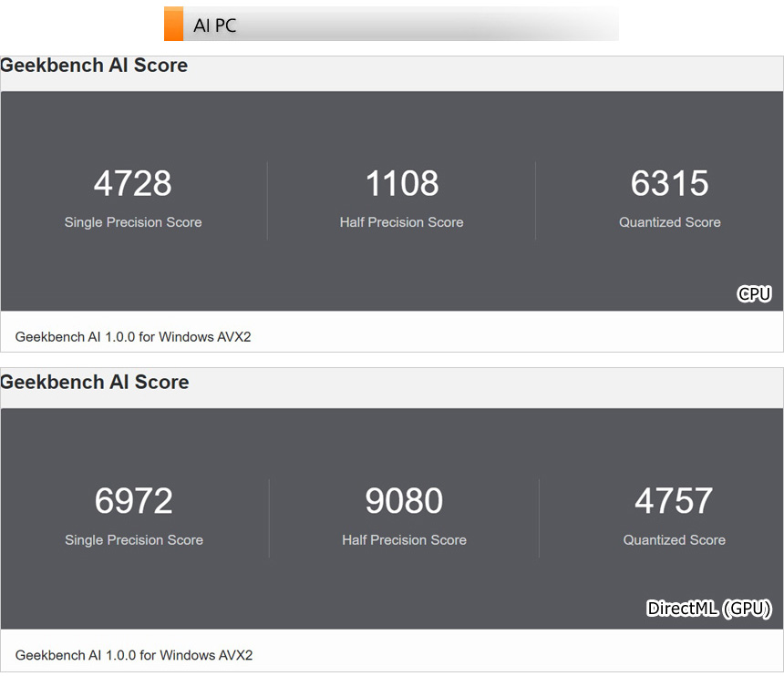This screenshot has height=676, width=784.
Task: Click the Half Precision Score label under 9080
Action: coord(404,540)
